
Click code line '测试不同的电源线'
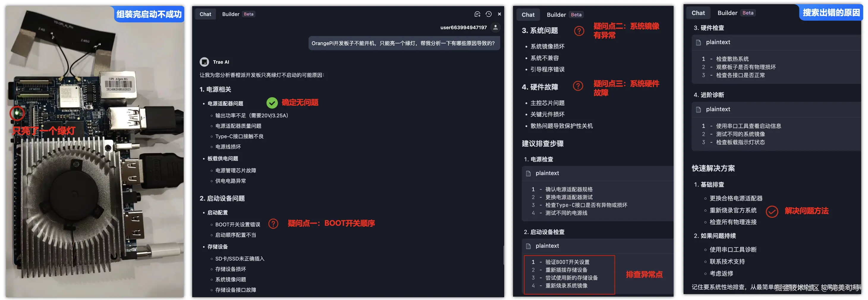566,213
